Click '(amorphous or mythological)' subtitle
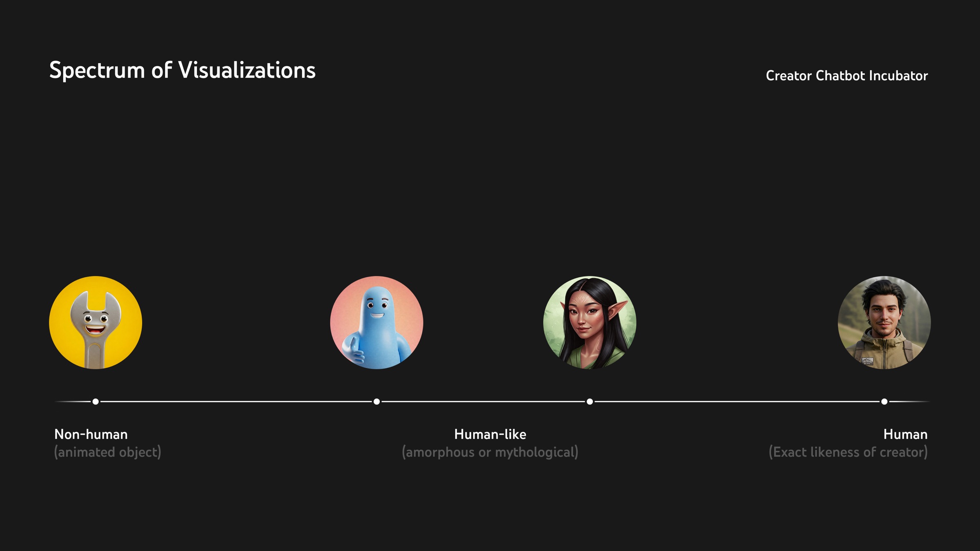Image resolution: width=980 pixels, height=551 pixels. [490, 452]
